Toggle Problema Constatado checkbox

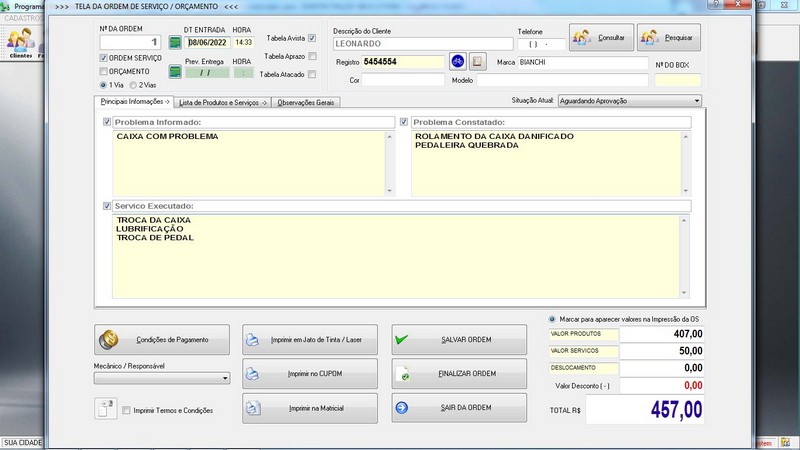click(x=404, y=122)
